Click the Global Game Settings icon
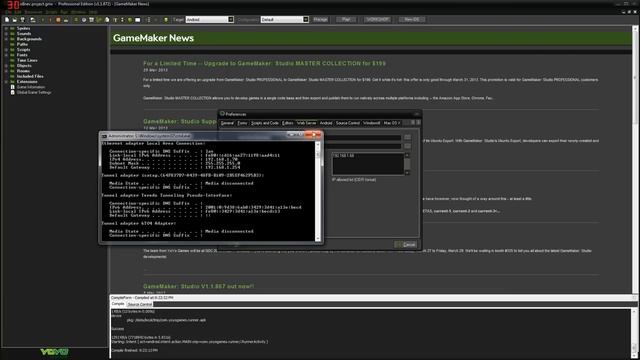This screenshot has width=640, height=360. coord(12,92)
